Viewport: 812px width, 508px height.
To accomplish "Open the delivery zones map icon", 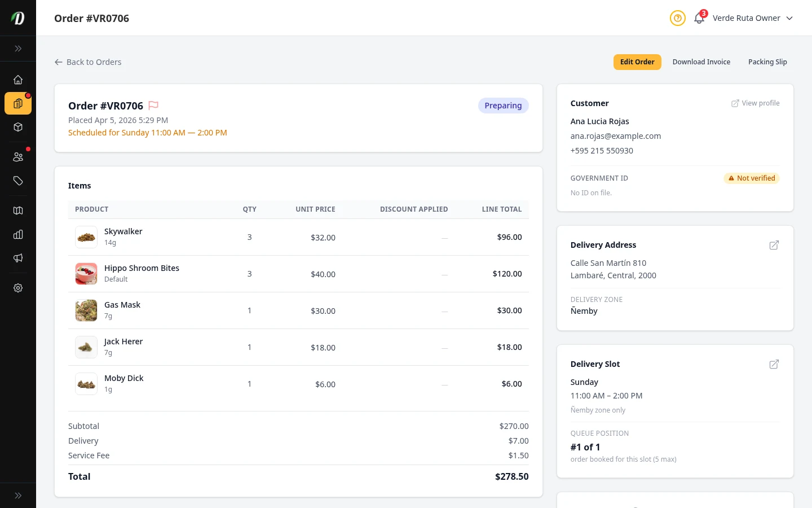I will [x=18, y=210].
